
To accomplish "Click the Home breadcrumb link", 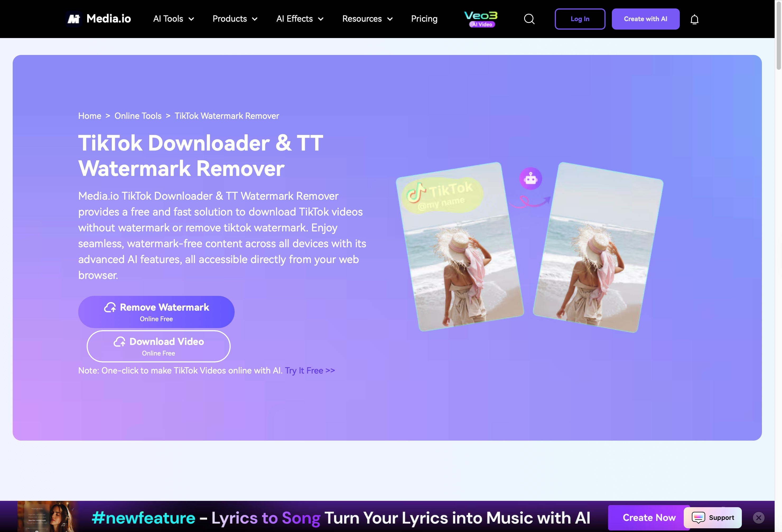I will [x=90, y=116].
